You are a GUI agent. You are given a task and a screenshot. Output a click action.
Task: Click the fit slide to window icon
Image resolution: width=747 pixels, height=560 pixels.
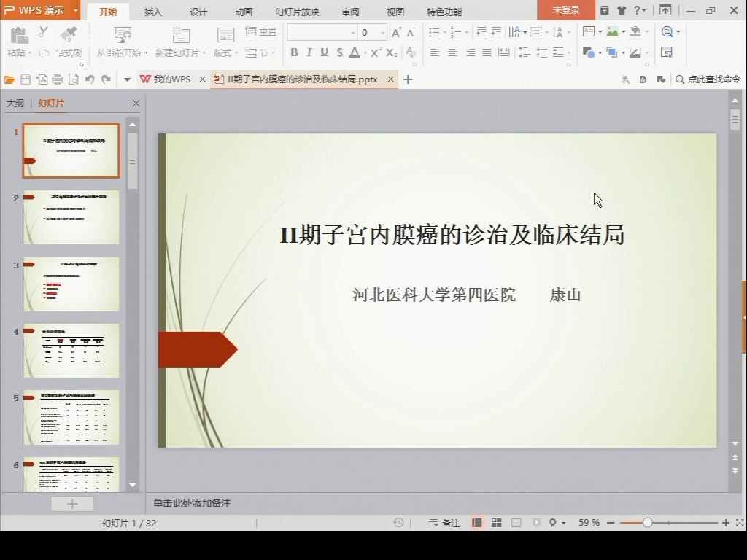(740, 523)
